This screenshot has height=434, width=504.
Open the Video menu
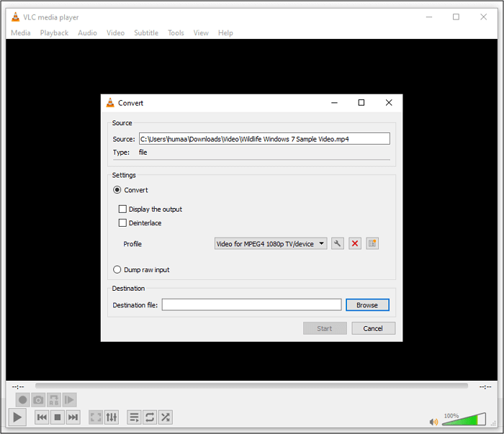(x=115, y=33)
